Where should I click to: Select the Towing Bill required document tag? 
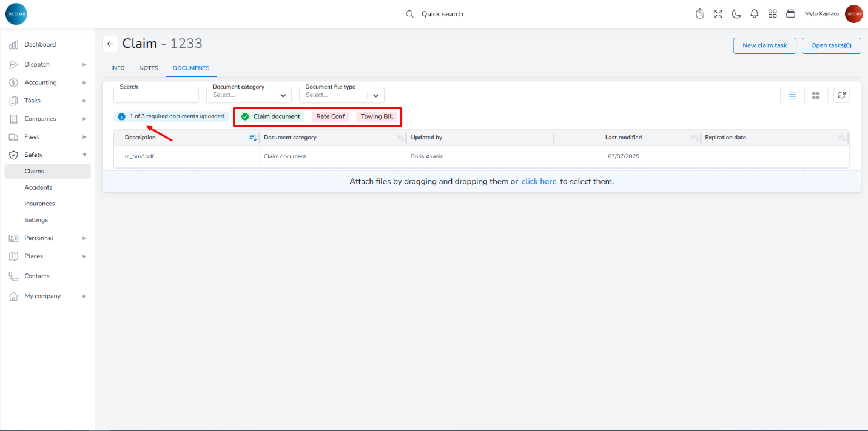pyautogui.click(x=377, y=116)
